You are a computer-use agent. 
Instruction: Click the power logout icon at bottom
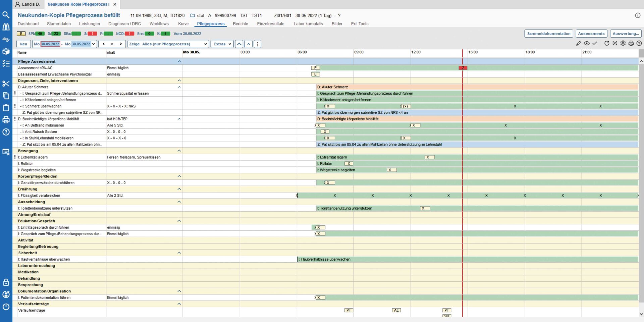click(6, 306)
